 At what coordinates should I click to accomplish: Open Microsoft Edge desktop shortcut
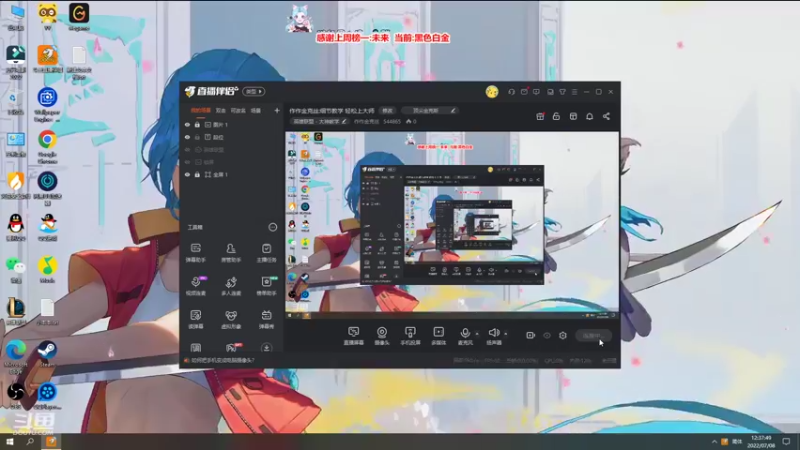click(x=16, y=356)
